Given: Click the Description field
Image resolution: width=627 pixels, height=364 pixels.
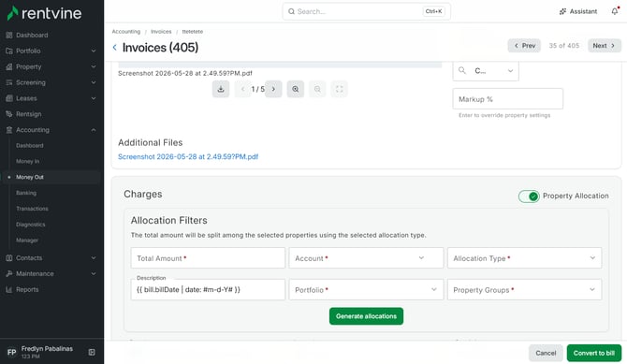Looking at the screenshot, I should click(208, 289).
